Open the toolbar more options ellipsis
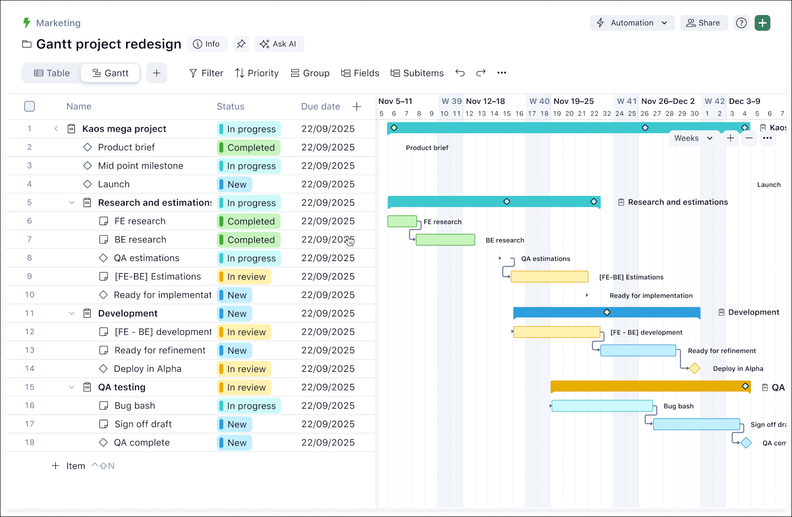The image size is (792, 517). click(502, 73)
